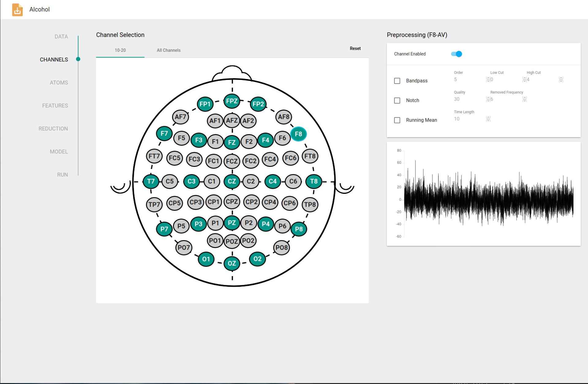Click the download/export icon next to Alcohol
Viewport: 588px width, 384px height.
[17, 10]
